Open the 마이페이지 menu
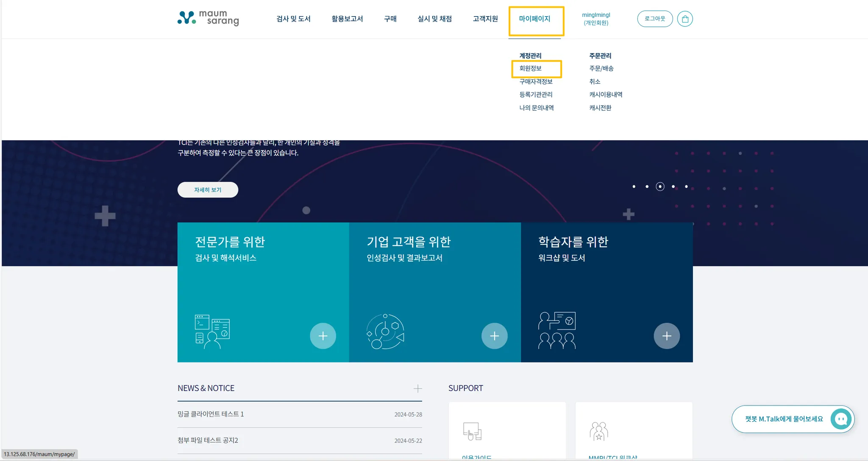This screenshot has width=868, height=461. point(534,19)
